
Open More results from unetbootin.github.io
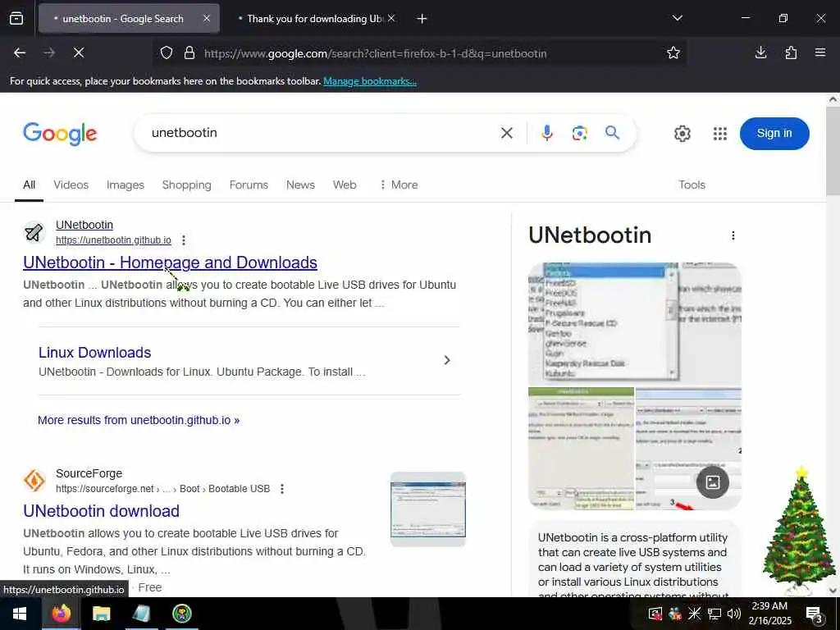pos(139,420)
